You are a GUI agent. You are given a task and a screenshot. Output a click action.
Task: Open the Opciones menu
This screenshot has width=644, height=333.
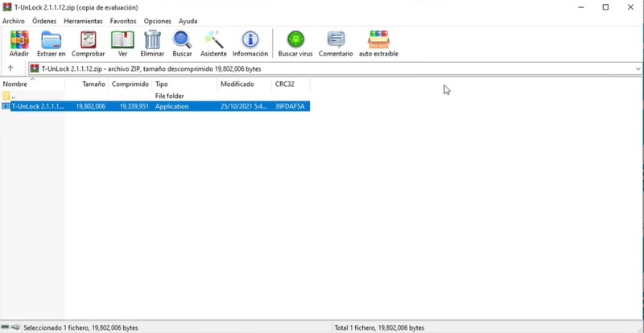click(x=157, y=21)
